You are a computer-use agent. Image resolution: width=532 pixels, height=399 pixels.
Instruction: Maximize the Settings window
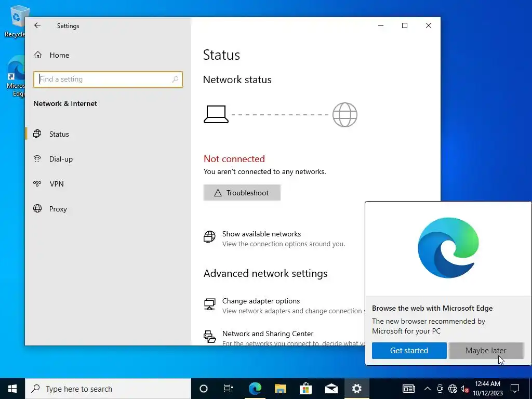(404, 25)
